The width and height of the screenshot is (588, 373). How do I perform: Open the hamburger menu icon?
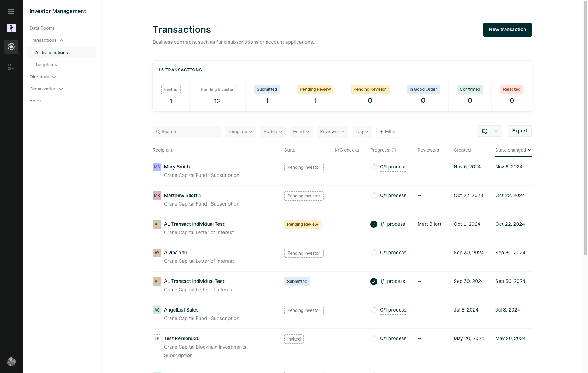pos(11,11)
